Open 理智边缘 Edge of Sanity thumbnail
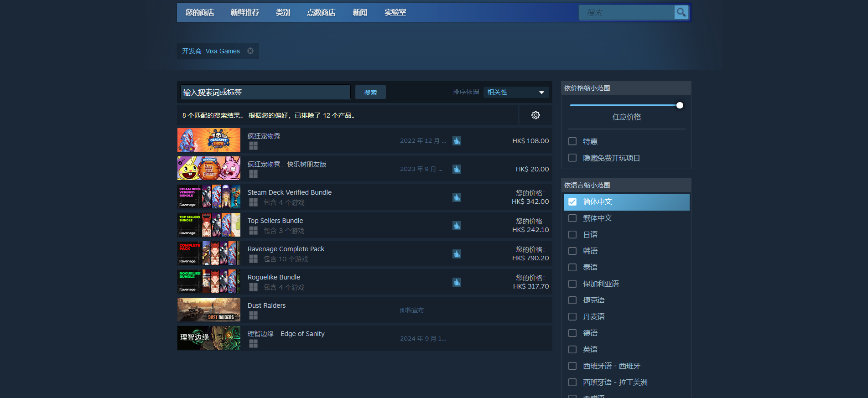This screenshot has height=398, width=868. (x=209, y=338)
